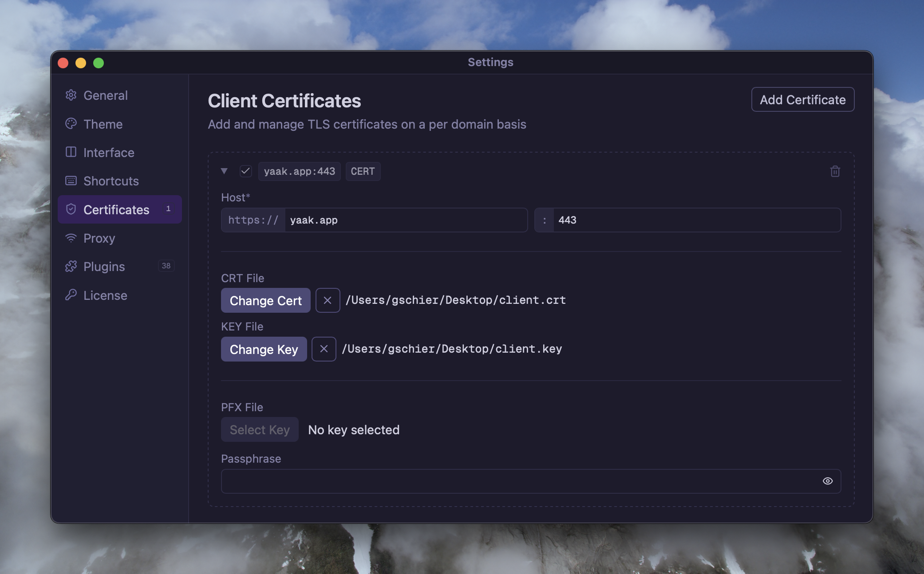Click the Shortcuts keyboard icon
924x574 pixels.
(71, 181)
